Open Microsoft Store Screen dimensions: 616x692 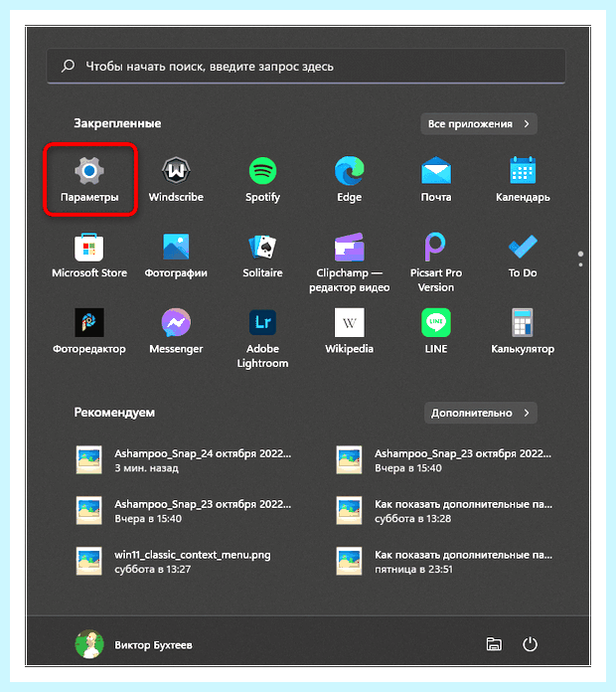click(x=89, y=256)
